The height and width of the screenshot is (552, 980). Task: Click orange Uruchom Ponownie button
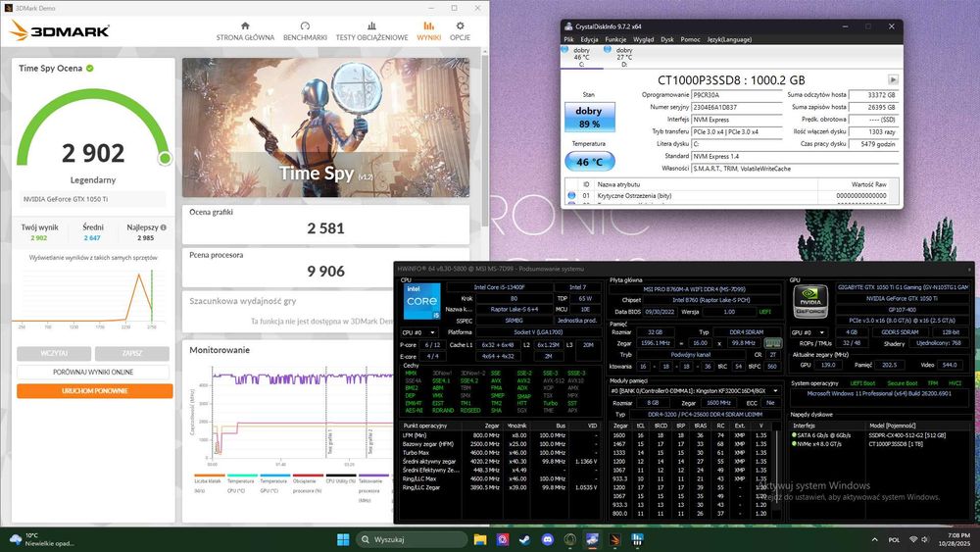pyautogui.click(x=94, y=390)
